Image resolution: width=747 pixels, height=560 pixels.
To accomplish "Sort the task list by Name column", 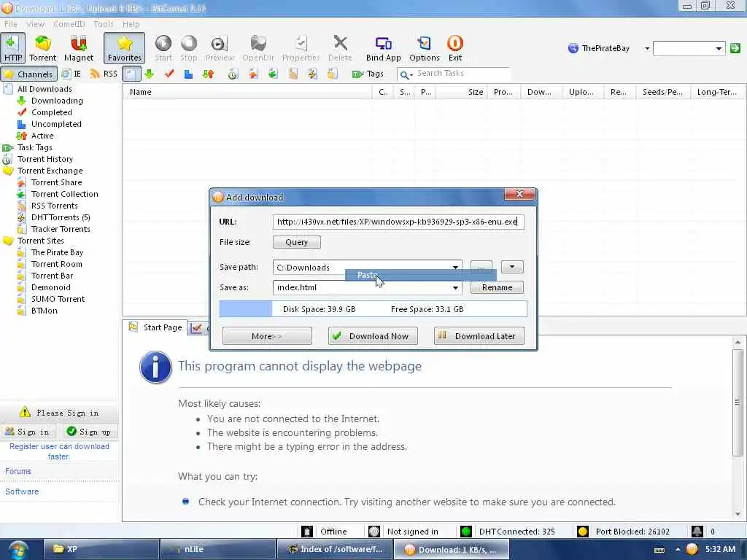I will (x=247, y=92).
